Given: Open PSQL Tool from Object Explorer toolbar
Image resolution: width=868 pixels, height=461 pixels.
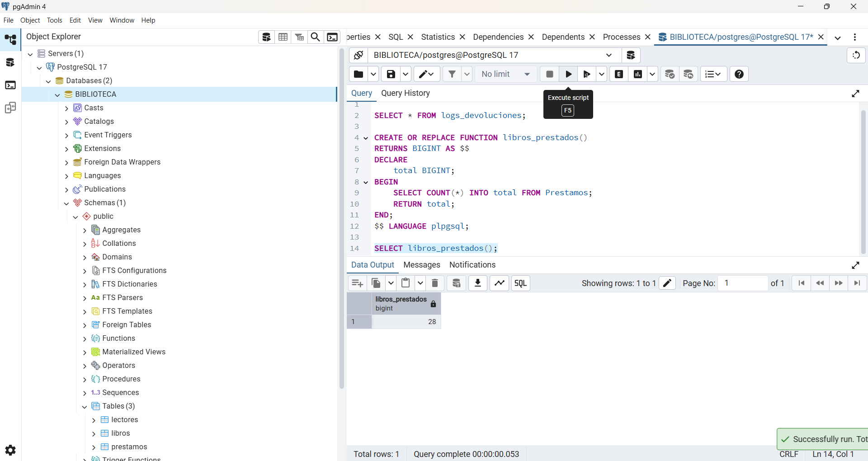Looking at the screenshot, I should [332, 37].
